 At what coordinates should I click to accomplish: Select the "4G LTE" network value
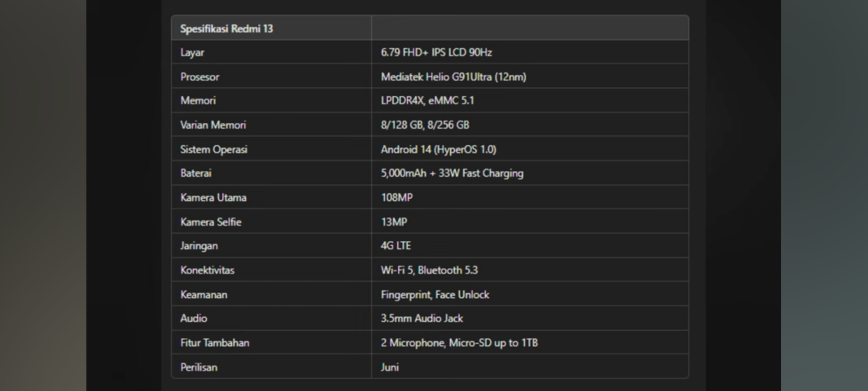396,246
